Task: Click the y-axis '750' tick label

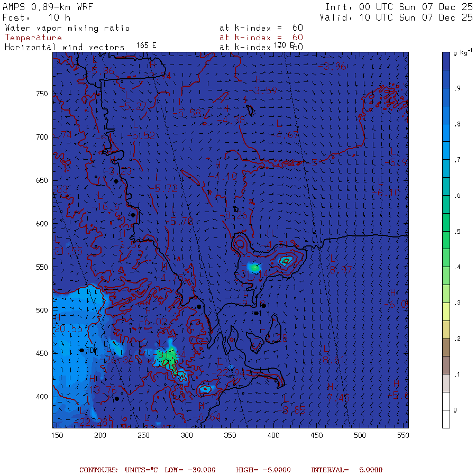Action: [42, 94]
